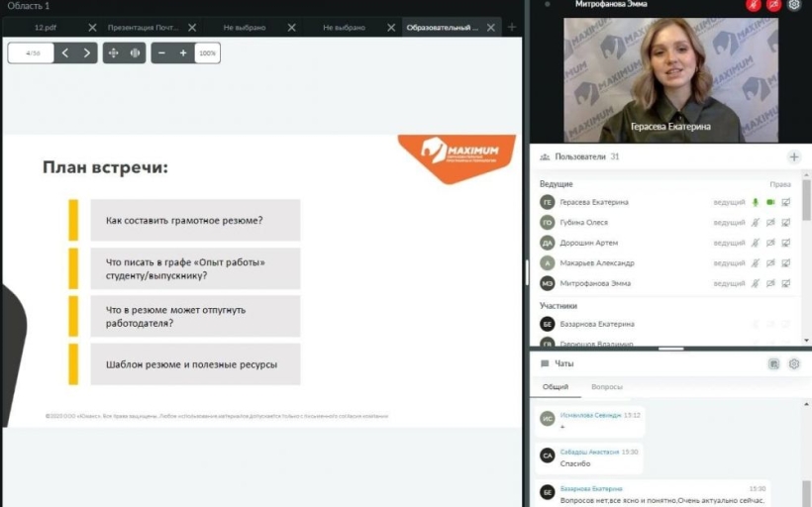Zoom out with the minus button
812x507 pixels.
[161, 52]
